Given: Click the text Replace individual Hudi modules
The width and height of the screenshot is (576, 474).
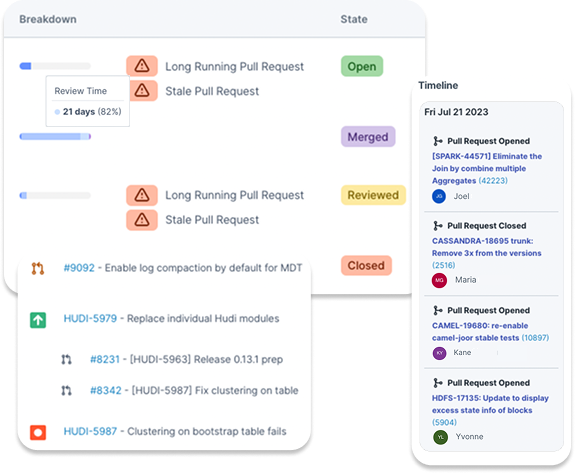Looking at the screenshot, I should point(203,319).
